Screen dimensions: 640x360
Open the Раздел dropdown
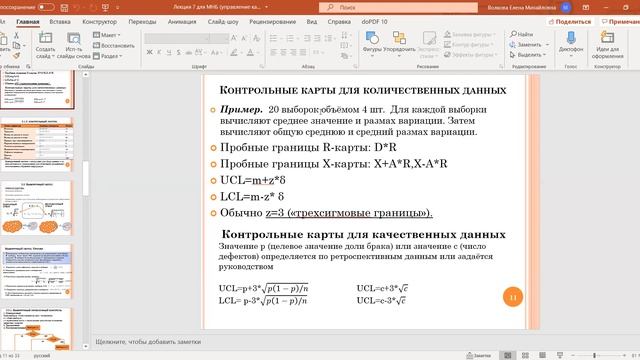click(108, 56)
